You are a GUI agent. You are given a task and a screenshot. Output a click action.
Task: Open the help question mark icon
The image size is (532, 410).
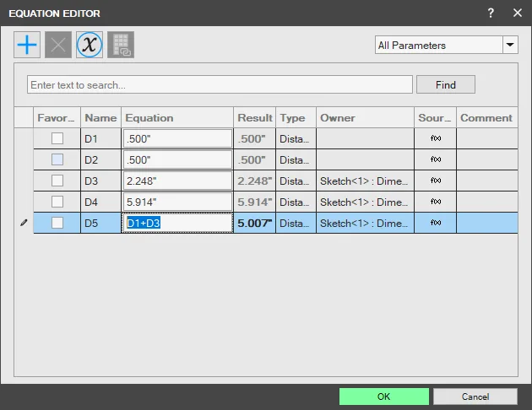click(x=491, y=13)
